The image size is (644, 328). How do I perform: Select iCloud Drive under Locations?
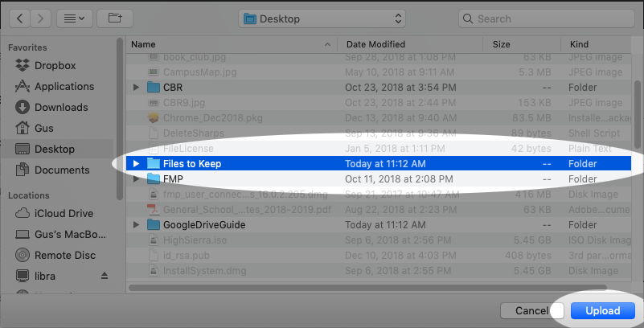pos(64,213)
